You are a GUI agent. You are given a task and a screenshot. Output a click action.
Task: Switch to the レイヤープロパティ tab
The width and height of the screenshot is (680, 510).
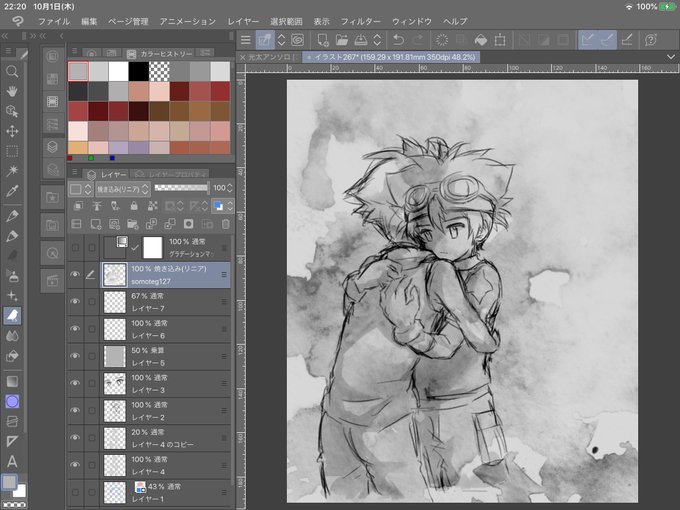[170, 175]
